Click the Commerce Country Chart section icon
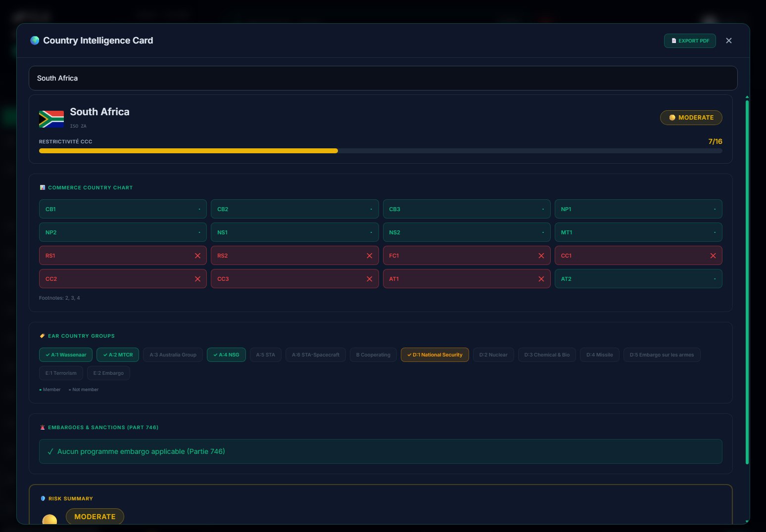 point(43,188)
